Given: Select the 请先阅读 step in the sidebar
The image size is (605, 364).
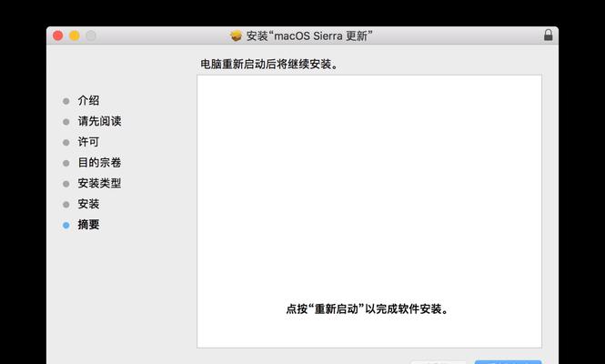Looking at the screenshot, I should (99, 121).
